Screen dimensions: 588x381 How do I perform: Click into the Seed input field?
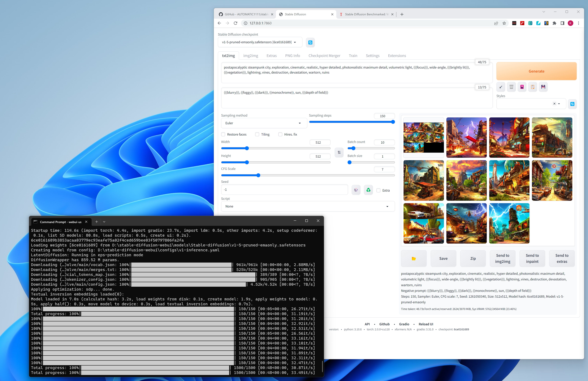pyautogui.click(x=284, y=190)
